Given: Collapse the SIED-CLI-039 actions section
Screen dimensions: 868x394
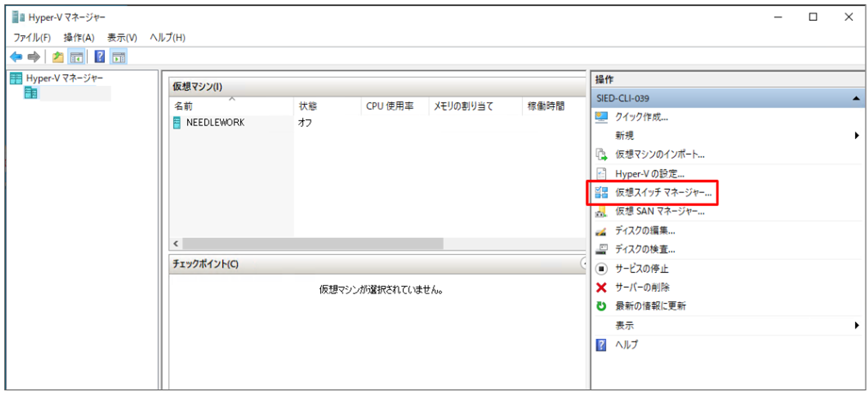Looking at the screenshot, I should point(856,98).
